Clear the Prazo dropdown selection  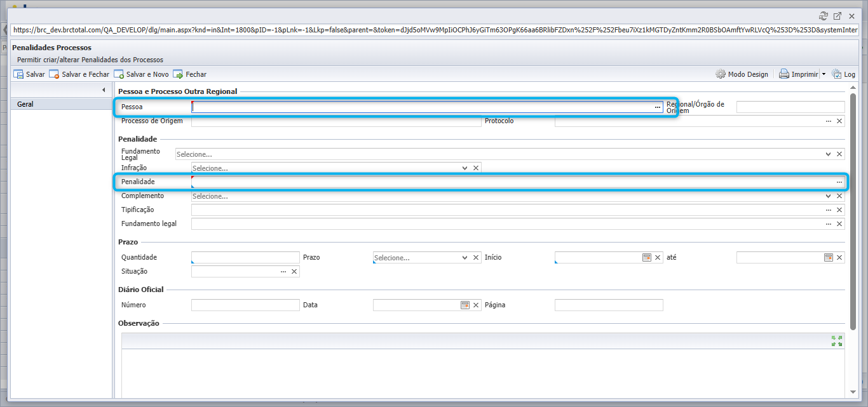476,258
